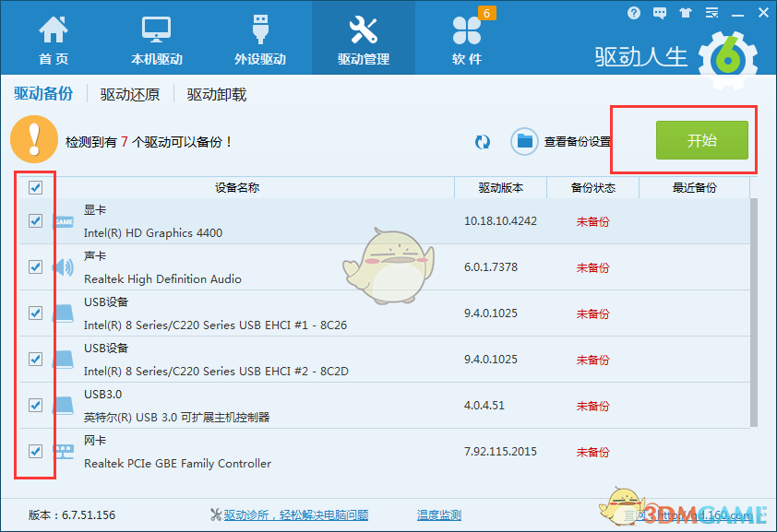Click 未备份 status in EHCI #2 row

[592, 360]
